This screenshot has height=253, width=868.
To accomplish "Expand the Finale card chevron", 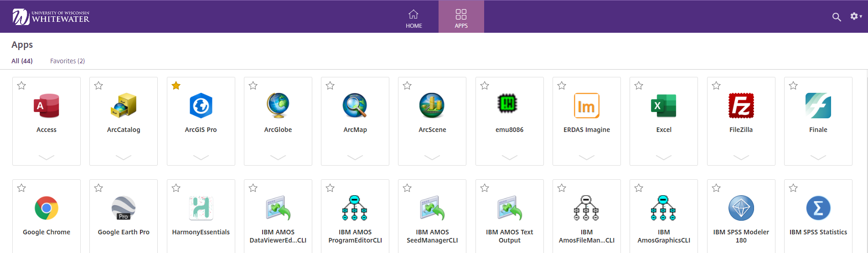I will [818, 157].
